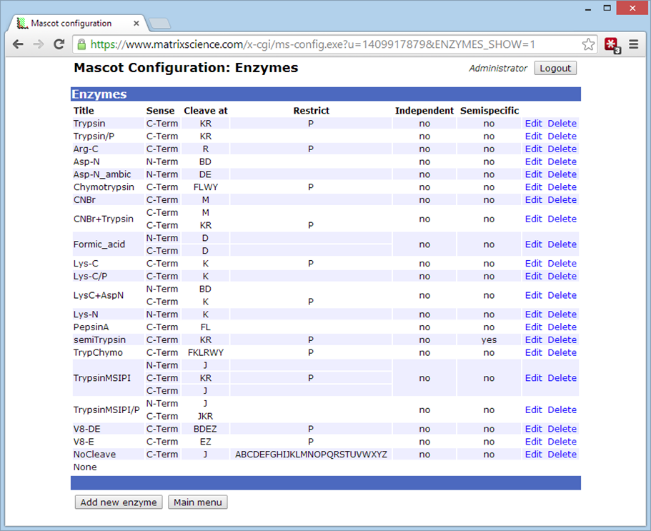
Task: Delete the TrypsinMSIPI/P enzyme
Action: pyautogui.click(x=562, y=410)
